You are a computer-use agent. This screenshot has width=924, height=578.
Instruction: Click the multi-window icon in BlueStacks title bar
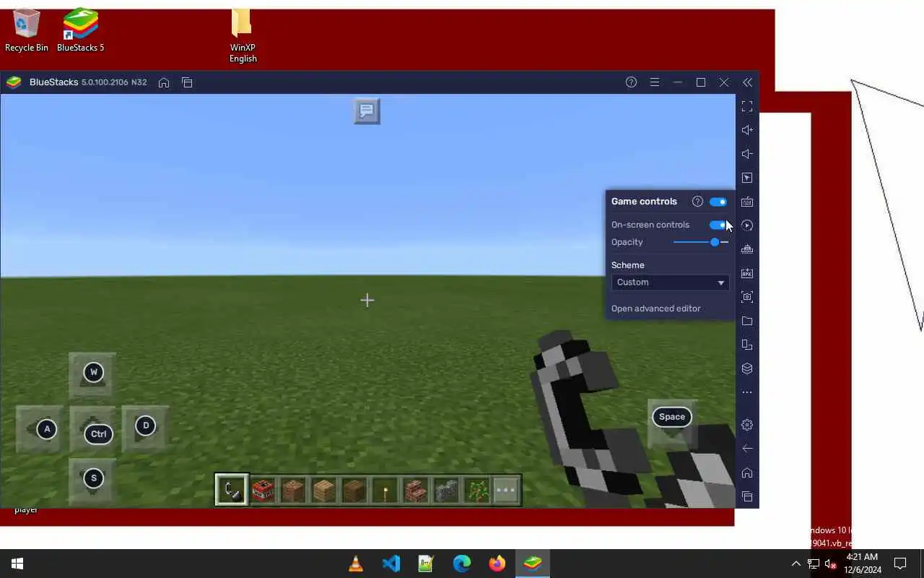187,82
